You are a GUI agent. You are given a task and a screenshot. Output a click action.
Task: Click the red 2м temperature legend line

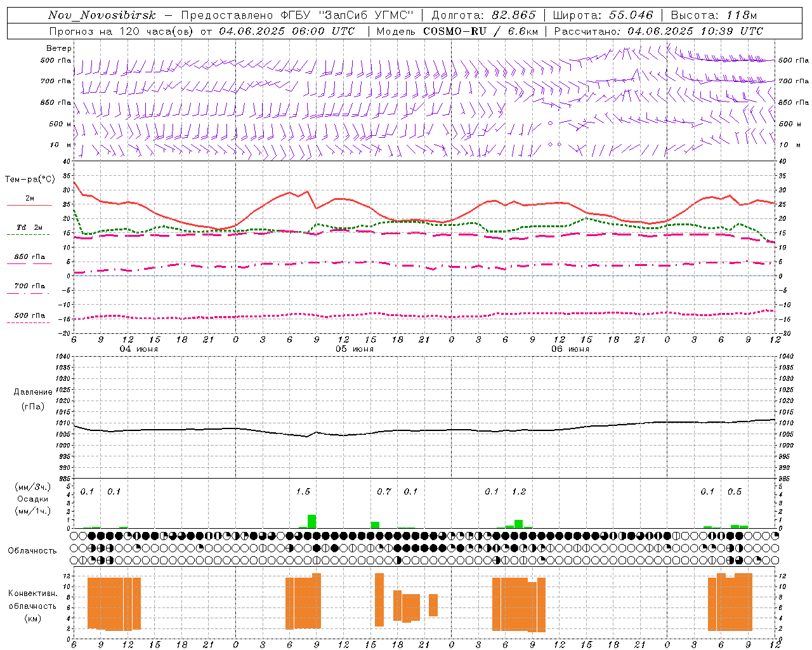click(x=29, y=205)
